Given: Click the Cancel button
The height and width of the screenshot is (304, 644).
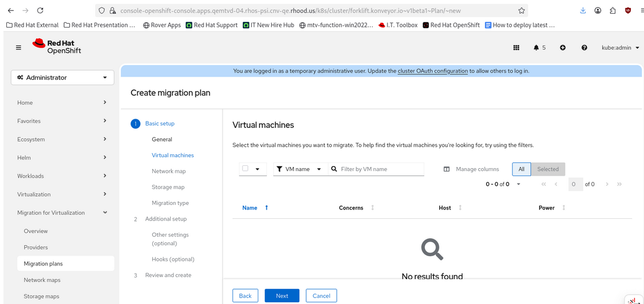Looking at the screenshot, I should click(321, 296).
